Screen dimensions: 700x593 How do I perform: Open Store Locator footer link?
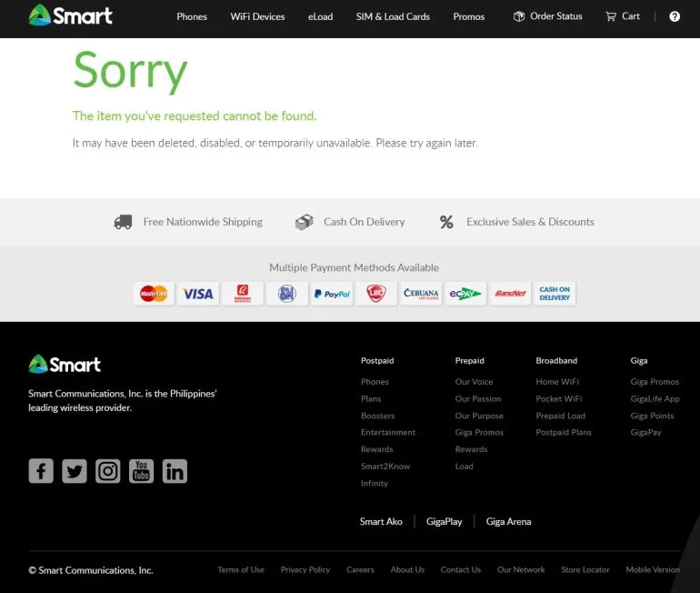point(585,569)
